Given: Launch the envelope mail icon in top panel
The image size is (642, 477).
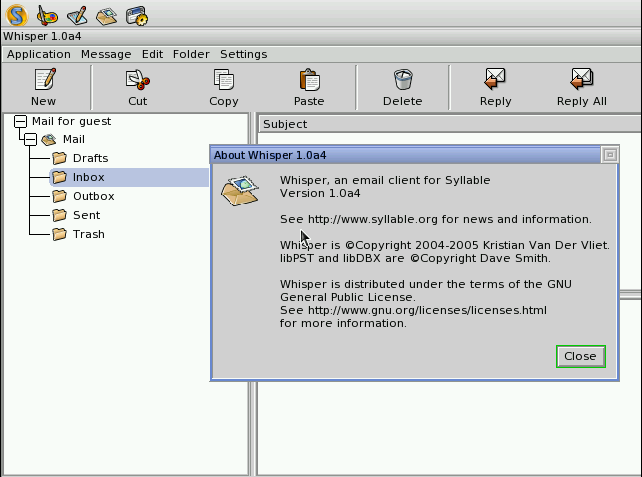Looking at the screenshot, I should (x=106, y=16).
